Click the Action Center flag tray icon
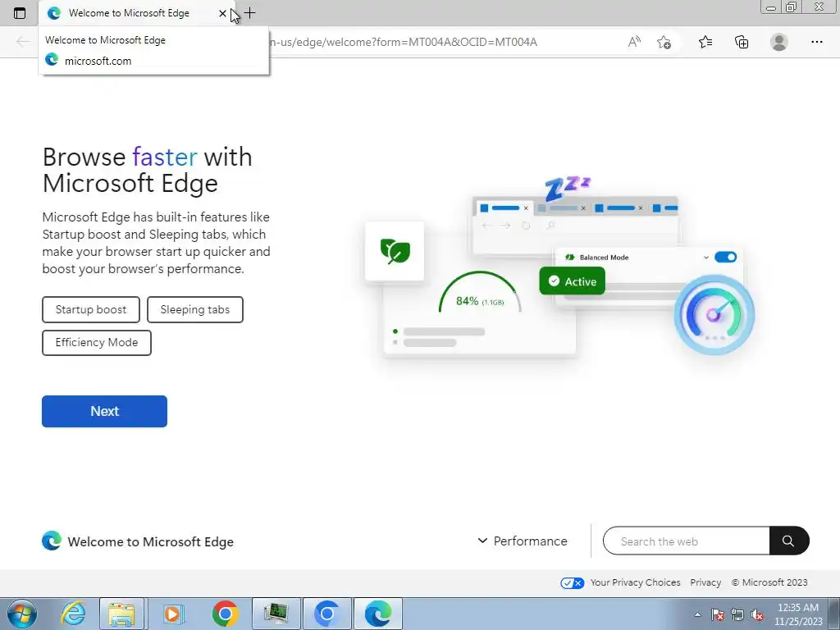The width and height of the screenshot is (840, 630). click(x=718, y=614)
